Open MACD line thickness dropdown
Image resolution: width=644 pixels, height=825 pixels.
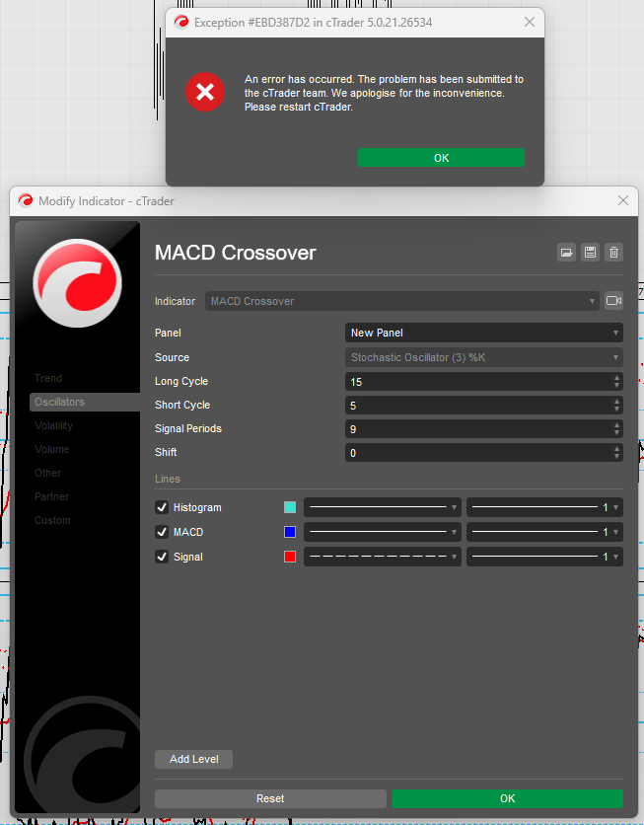(x=544, y=532)
